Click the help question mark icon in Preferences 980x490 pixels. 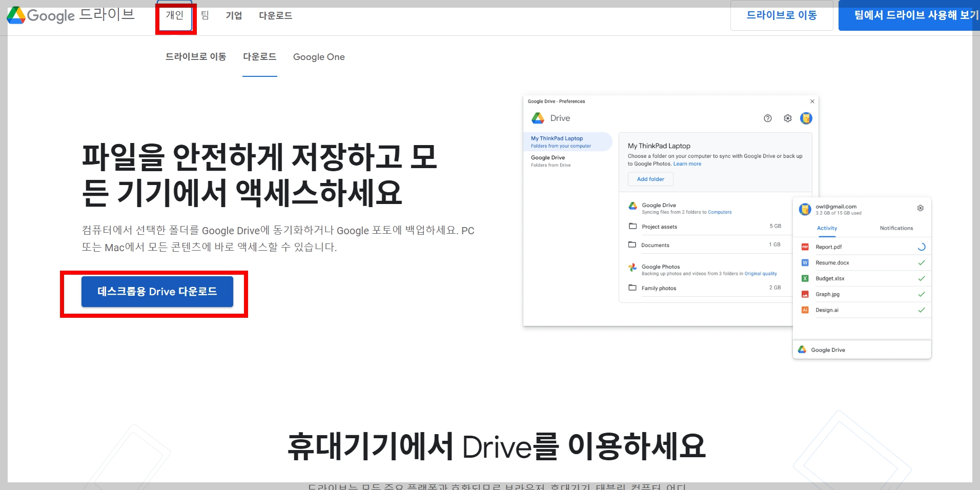(x=768, y=118)
